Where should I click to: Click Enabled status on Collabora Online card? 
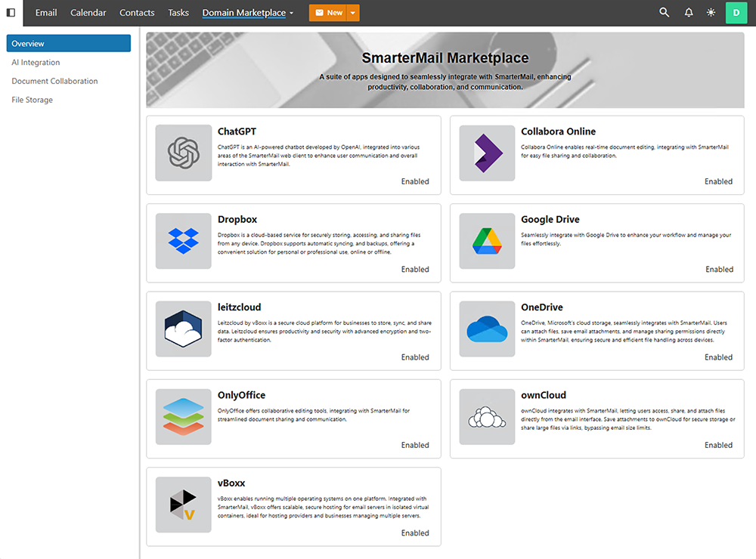[718, 181]
